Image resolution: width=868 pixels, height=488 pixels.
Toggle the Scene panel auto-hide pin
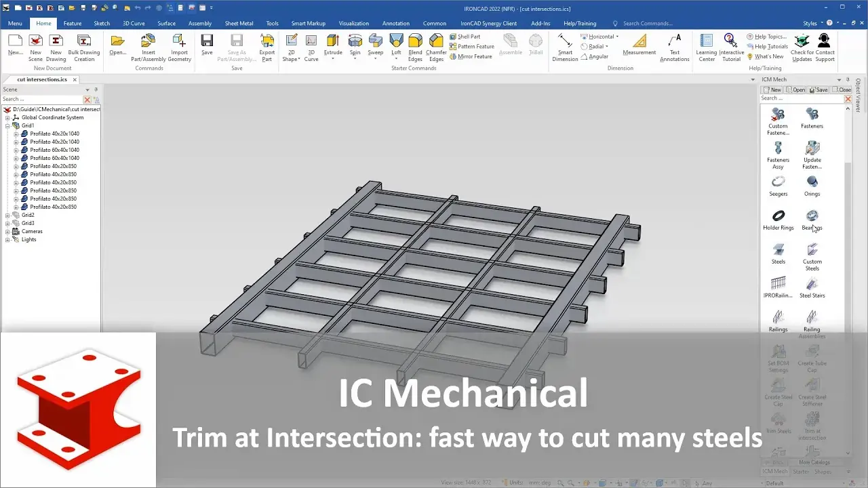click(x=96, y=89)
